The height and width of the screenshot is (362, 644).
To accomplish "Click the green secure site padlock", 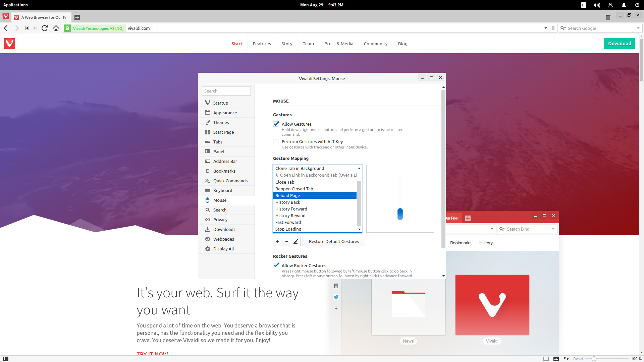I will click(67, 28).
